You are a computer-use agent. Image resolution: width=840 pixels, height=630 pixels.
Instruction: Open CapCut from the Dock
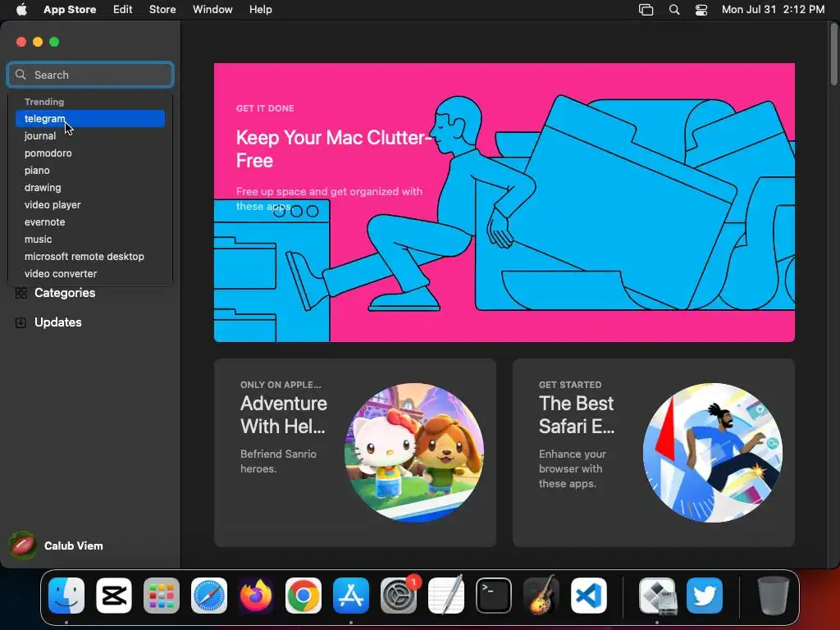[x=114, y=596]
